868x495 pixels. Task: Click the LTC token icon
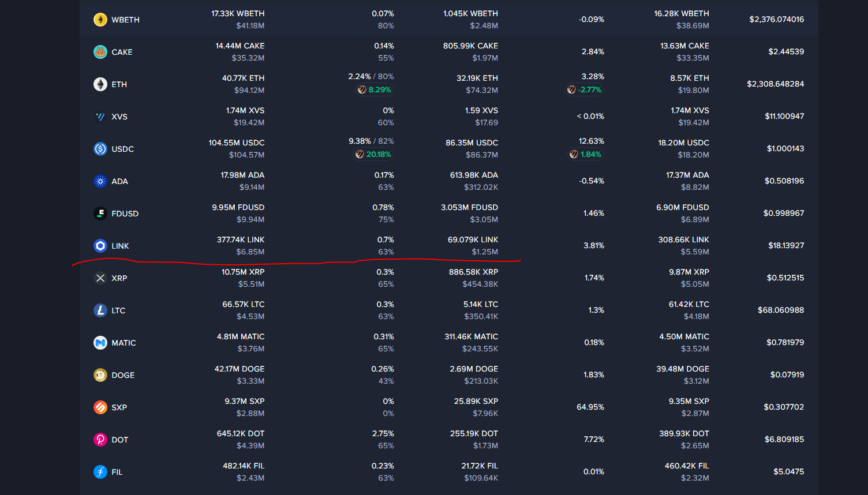100,310
